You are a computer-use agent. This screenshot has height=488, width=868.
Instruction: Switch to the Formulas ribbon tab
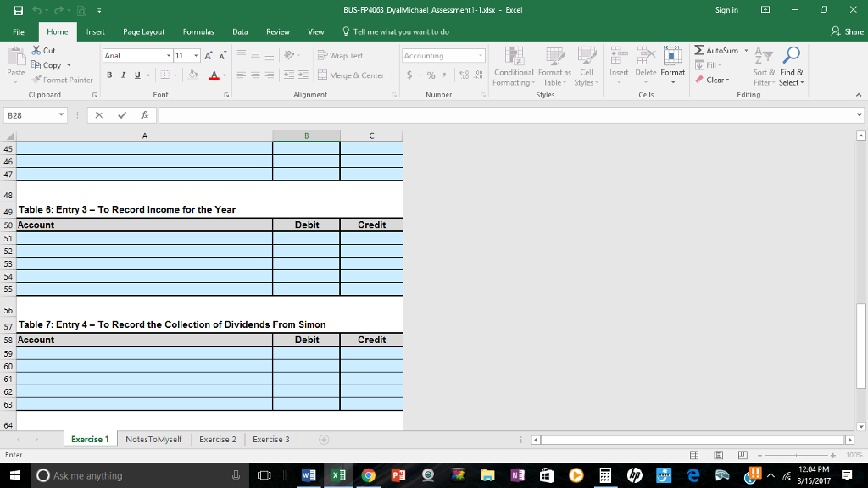click(198, 30)
